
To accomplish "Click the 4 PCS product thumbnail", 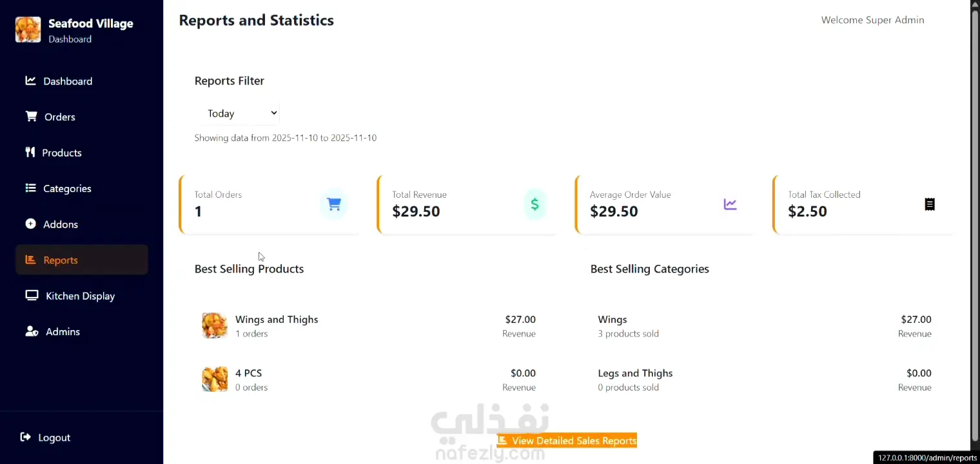I will tap(215, 379).
